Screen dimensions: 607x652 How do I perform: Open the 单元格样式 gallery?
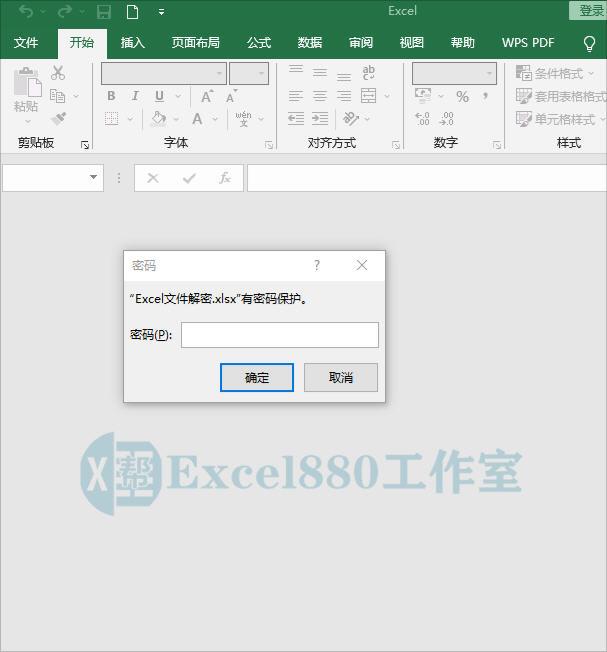point(560,119)
